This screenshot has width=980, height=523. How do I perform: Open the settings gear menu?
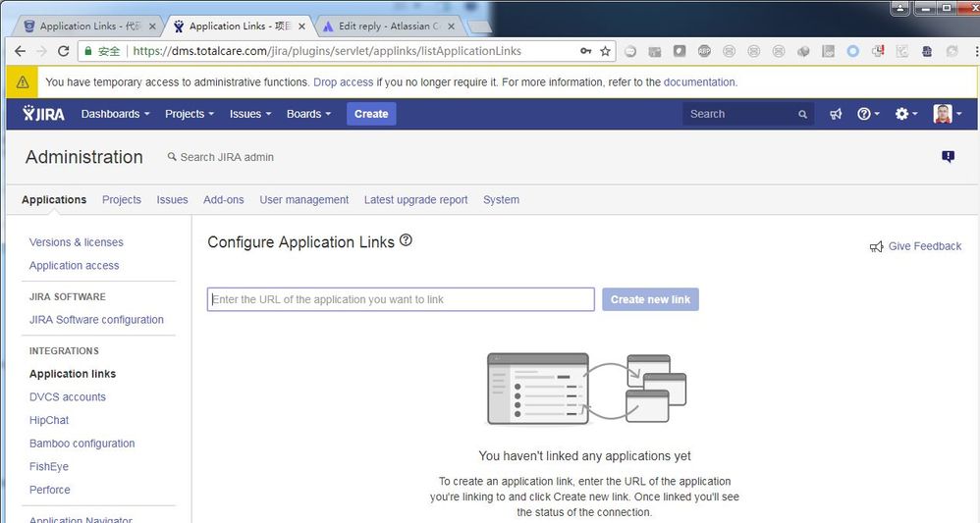click(x=905, y=114)
